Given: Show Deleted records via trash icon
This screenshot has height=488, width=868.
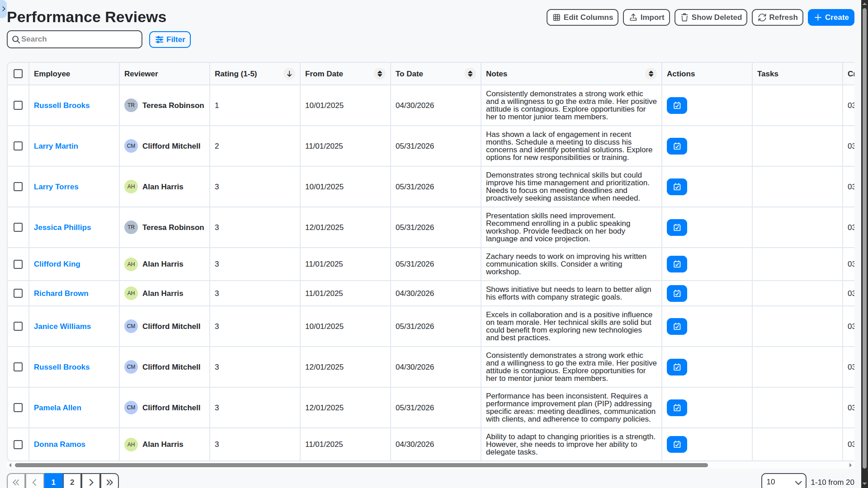Looking at the screenshot, I should point(685,17).
